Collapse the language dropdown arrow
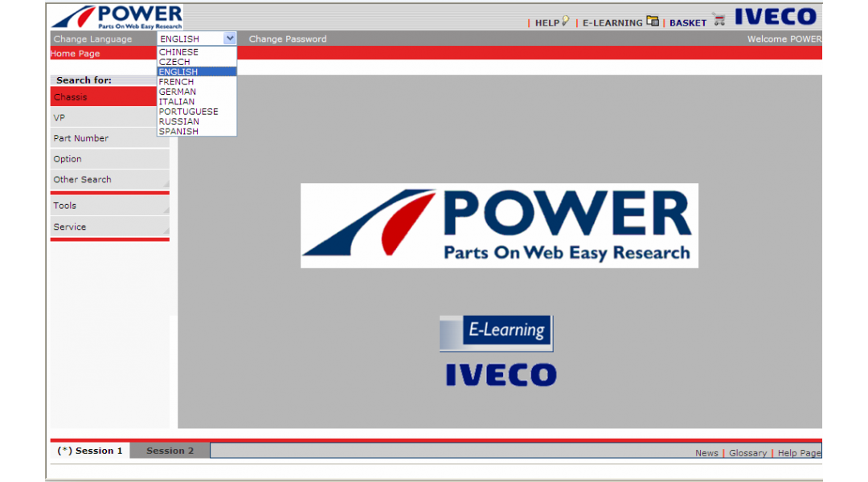 click(230, 39)
